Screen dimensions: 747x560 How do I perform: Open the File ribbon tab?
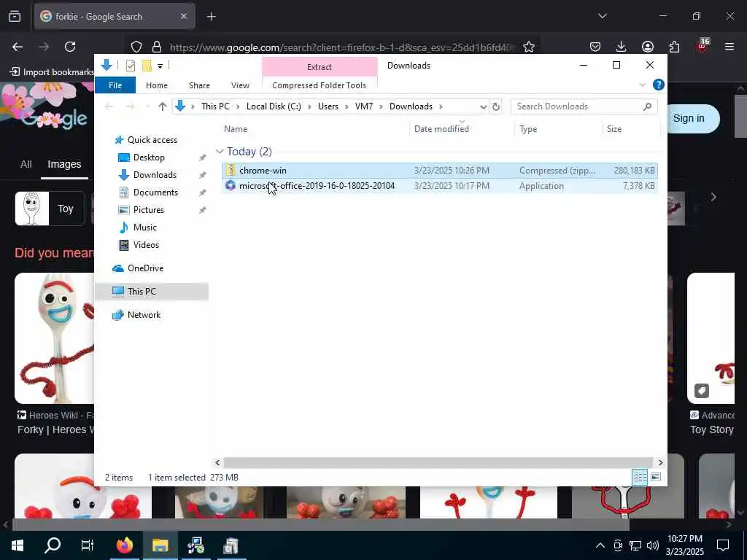click(x=115, y=85)
